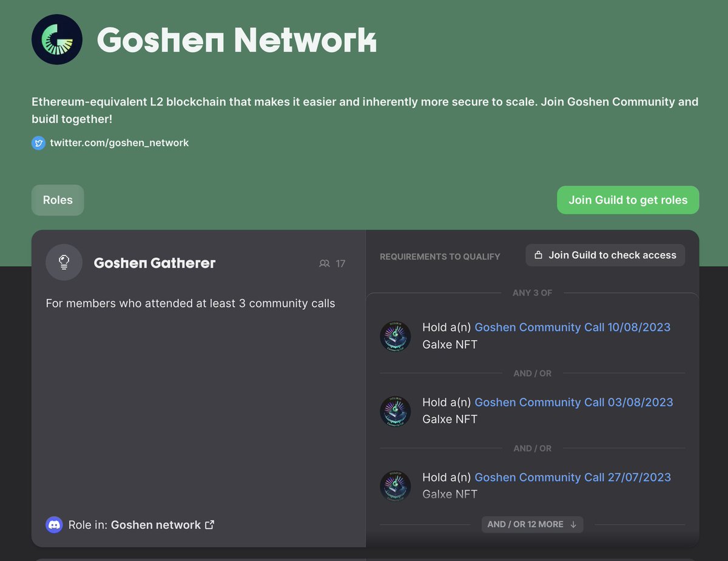Click the lock icon on Join Guild button

[538, 255]
